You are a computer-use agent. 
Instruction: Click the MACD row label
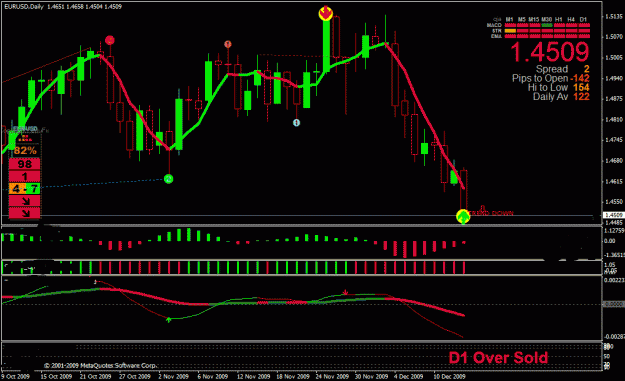coord(494,25)
